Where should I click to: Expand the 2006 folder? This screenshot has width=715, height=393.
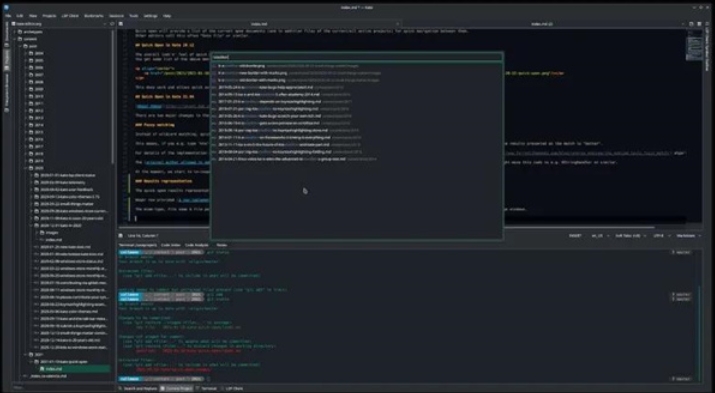(26, 68)
